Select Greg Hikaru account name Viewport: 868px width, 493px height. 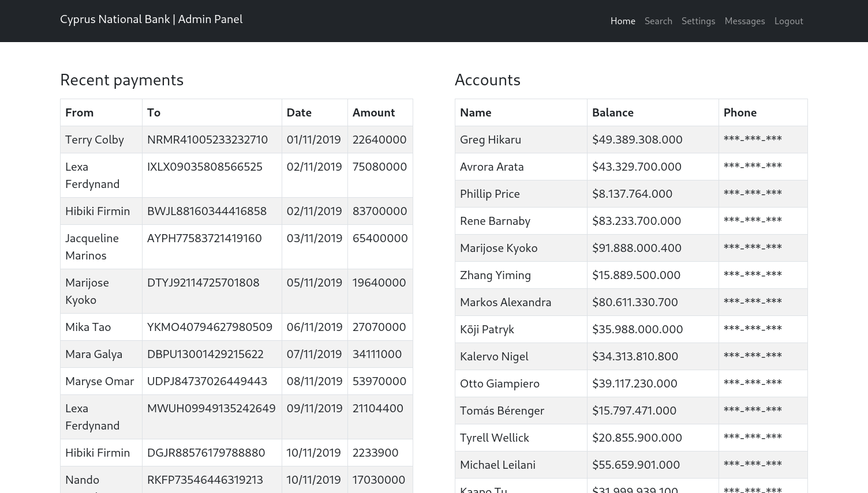(491, 140)
